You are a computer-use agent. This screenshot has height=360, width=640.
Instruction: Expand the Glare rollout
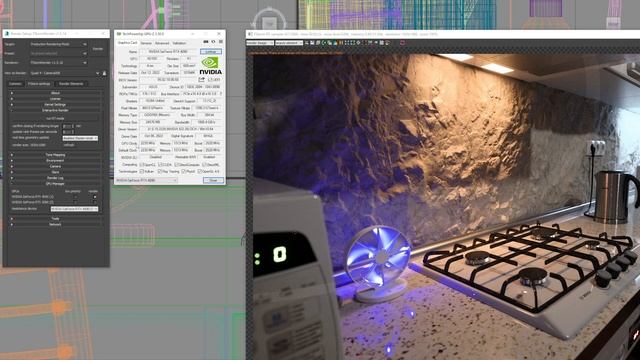(56, 172)
